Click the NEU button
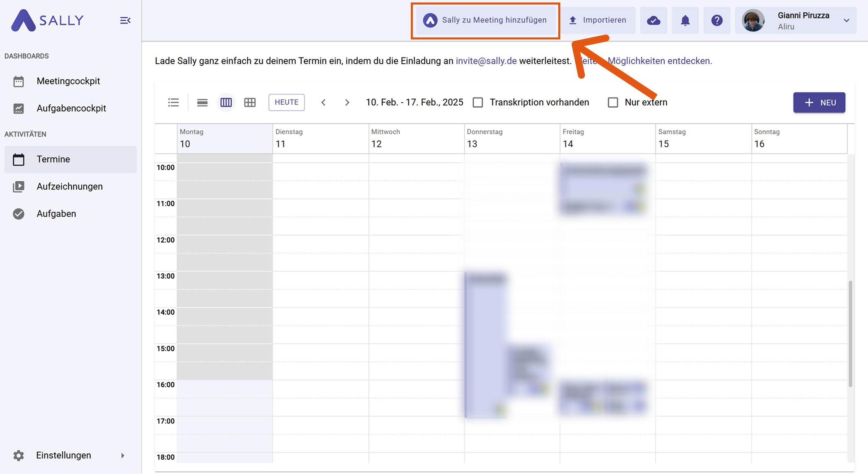This screenshot has height=474, width=868. [819, 102]
